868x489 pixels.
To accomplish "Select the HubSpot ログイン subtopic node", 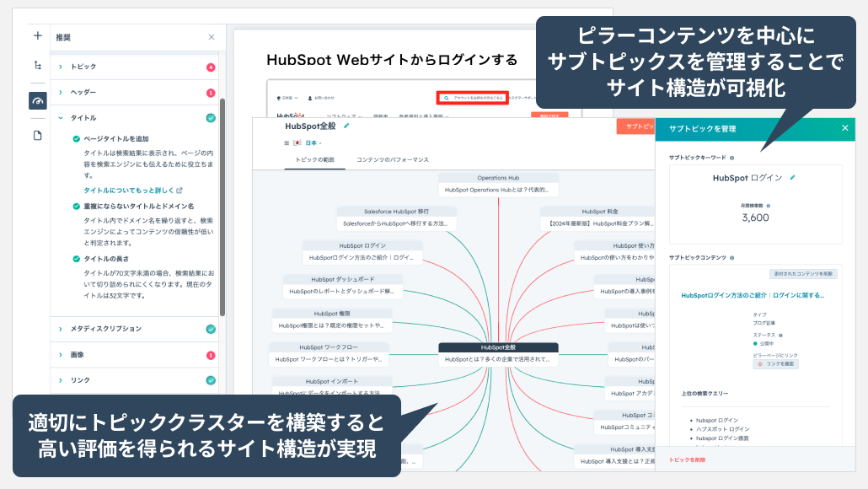I will click(362, 251).
